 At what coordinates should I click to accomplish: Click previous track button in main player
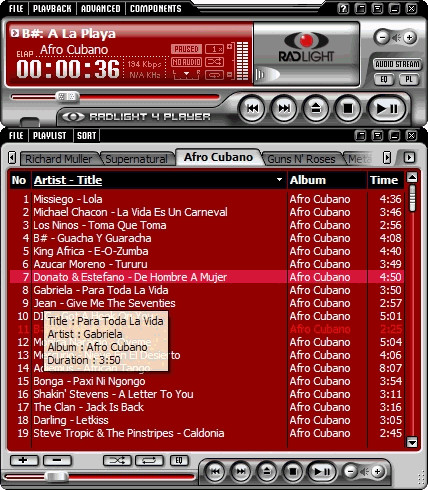[x=252, y=108]
